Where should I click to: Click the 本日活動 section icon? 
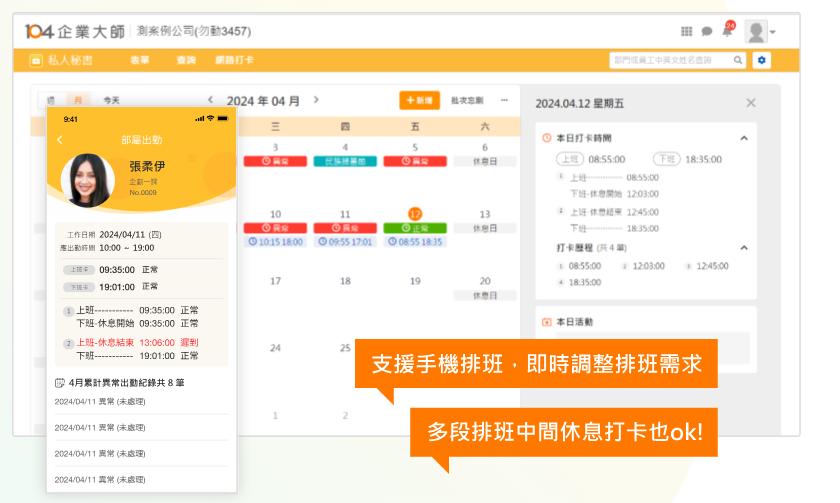pyautogui.click(x=546, y=322)
